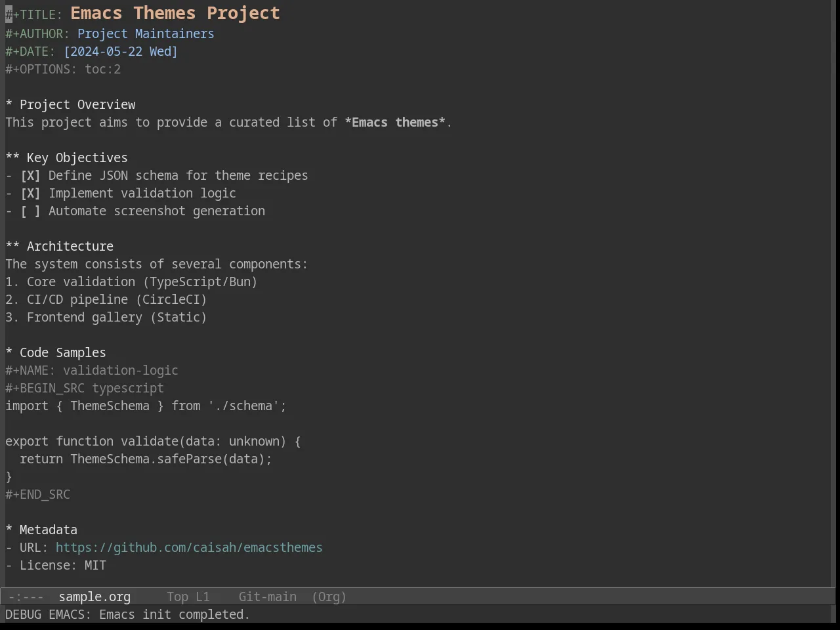The width and height of the screenshot is (840, 630).
Task: Collapse the Metadata heading star
Action: pyautogui.click(x=9, y=530)
